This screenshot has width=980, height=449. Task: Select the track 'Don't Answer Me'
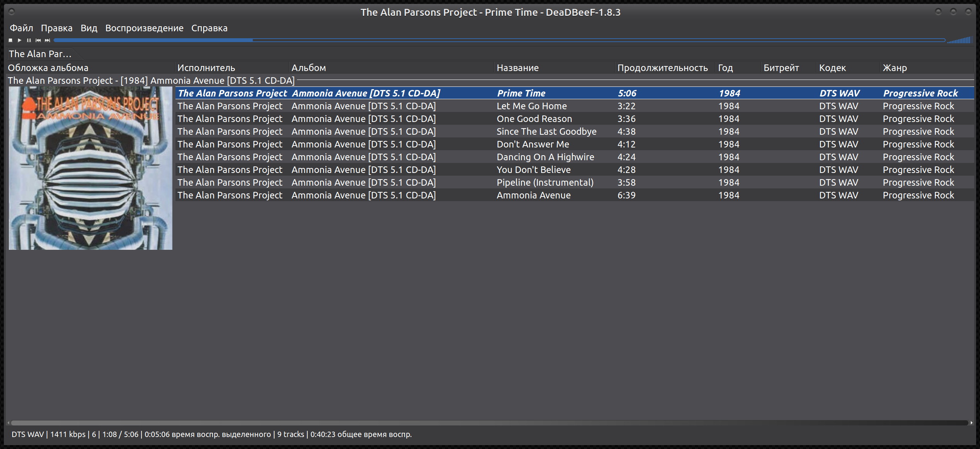(x=575, y=144)
